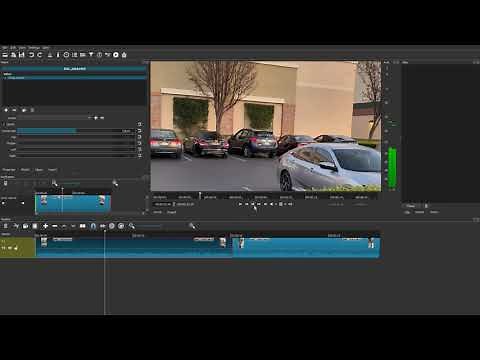
Task: Ripple delete with the timeline minus icon
Action: click(x=55, y=226)
